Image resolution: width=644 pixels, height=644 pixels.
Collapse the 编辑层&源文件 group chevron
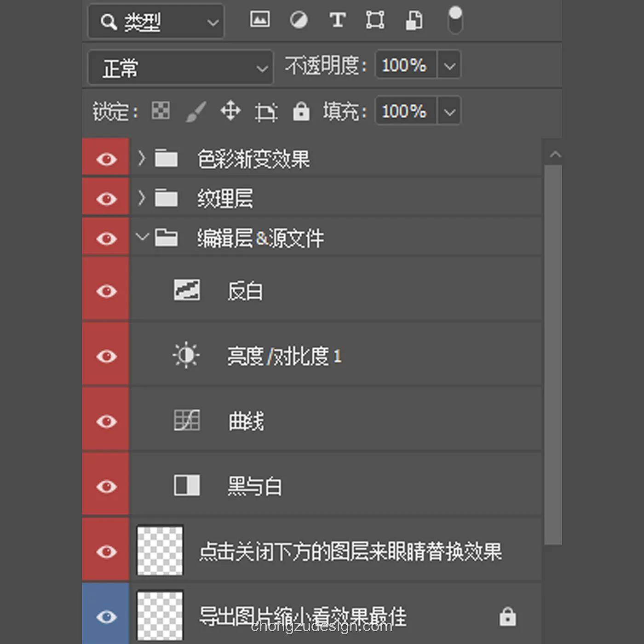[143, 237]
